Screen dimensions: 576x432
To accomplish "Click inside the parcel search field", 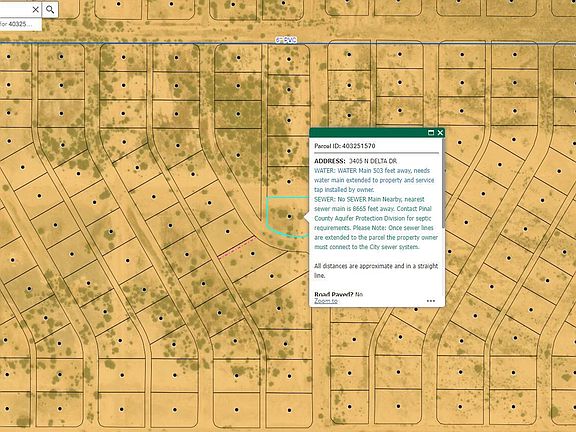I will coord(15,10).
